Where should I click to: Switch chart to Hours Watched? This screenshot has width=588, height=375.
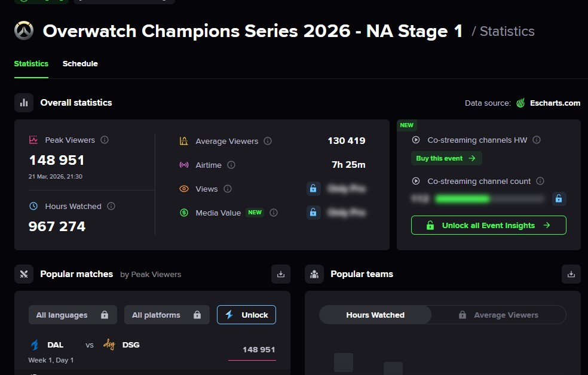(x=375, y=315)
